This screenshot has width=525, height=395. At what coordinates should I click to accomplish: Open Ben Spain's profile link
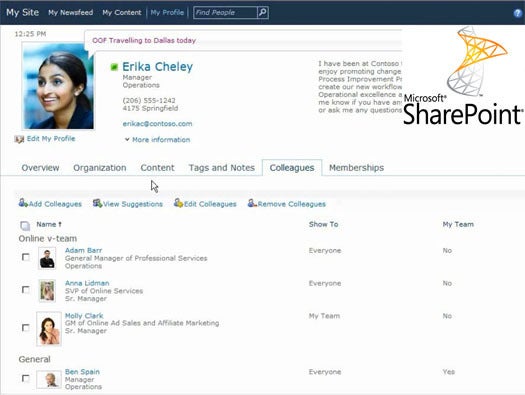[x=82, y=372]
